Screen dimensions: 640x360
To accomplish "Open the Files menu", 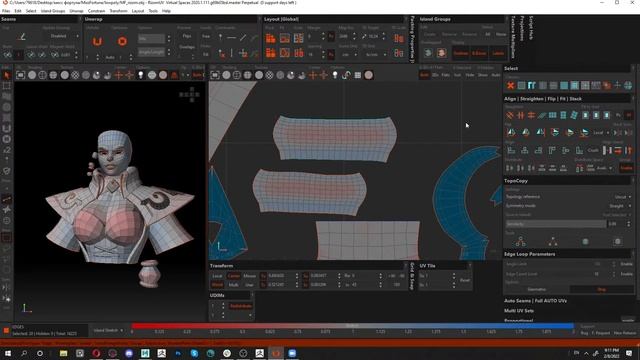I will [x=6, y=11].
